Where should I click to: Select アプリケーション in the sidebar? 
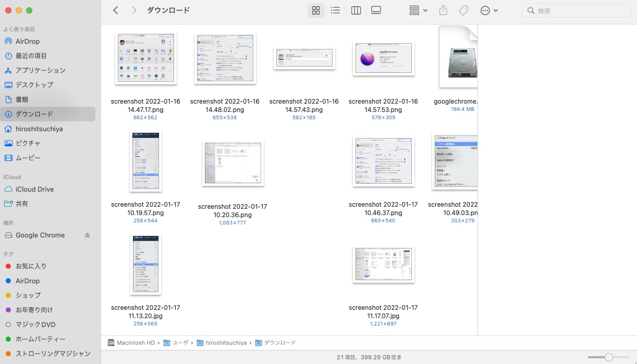[40, 70]
